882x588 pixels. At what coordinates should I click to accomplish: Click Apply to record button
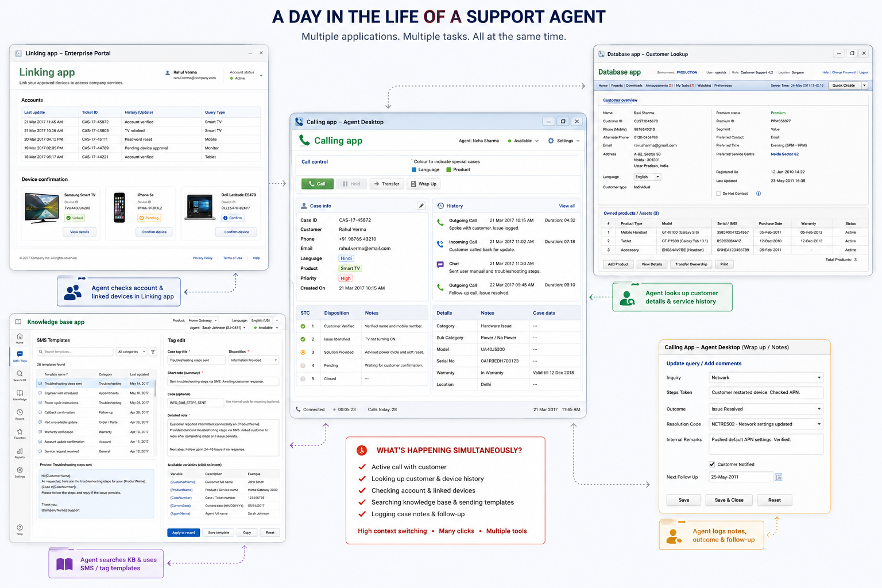184,533
